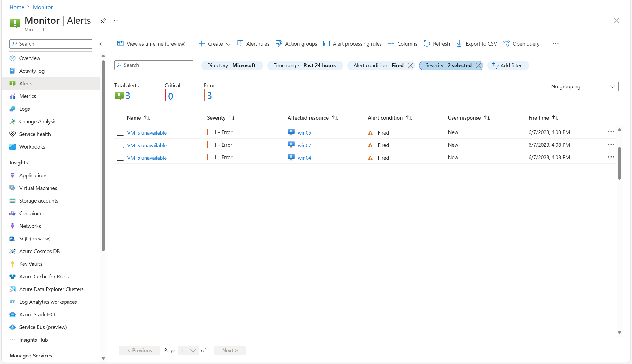
Task: Remove the Severity filter tag
Action: point(478,66)
